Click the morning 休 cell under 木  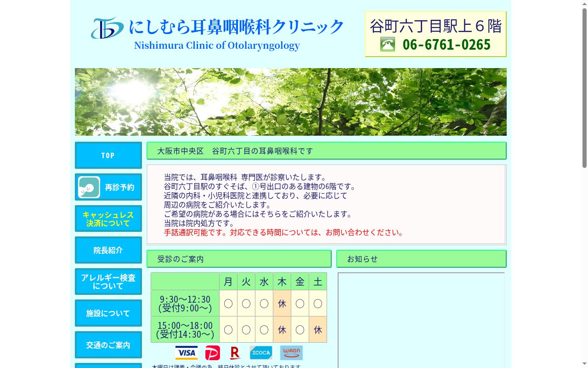click(282, 303)
